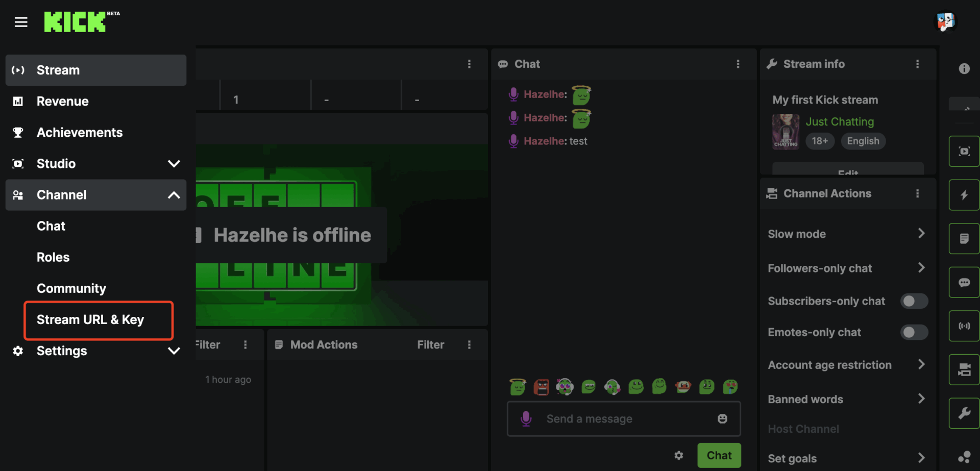Expand the Settings menu section
Screen dimensions: 980x471
pyautogui.click(x=174, y=351)
